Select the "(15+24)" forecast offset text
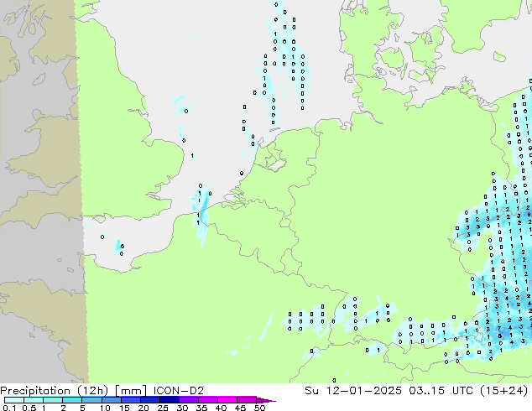Image resolution: width=532 pixels, height=411 pixels. (x=503, y=391)
